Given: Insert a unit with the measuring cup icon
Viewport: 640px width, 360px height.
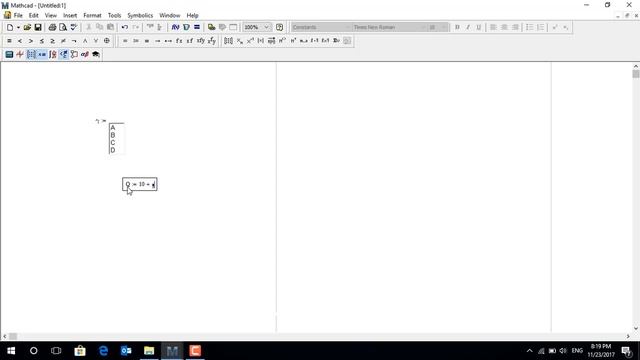Looking at the screenshot, I should tap(186, 27).
